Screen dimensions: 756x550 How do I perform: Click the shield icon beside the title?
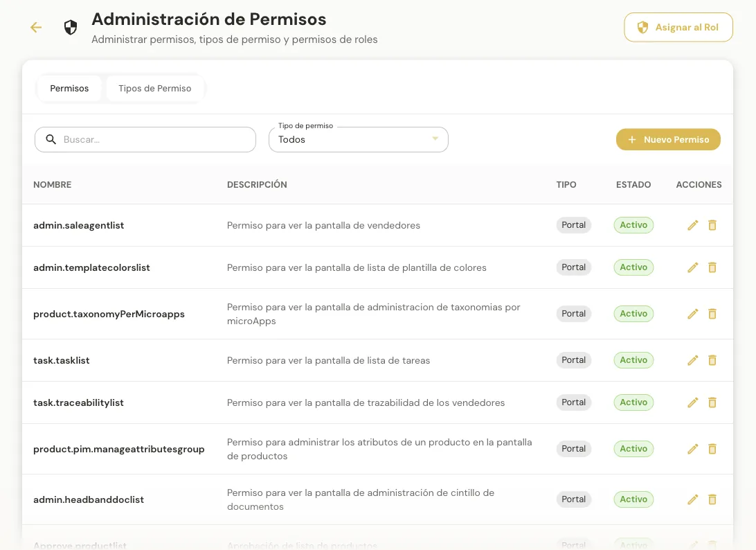(x=71, y=28)
